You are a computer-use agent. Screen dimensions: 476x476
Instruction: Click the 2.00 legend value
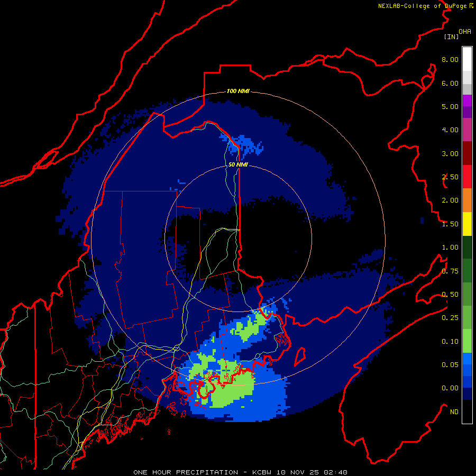click(450, 200)
